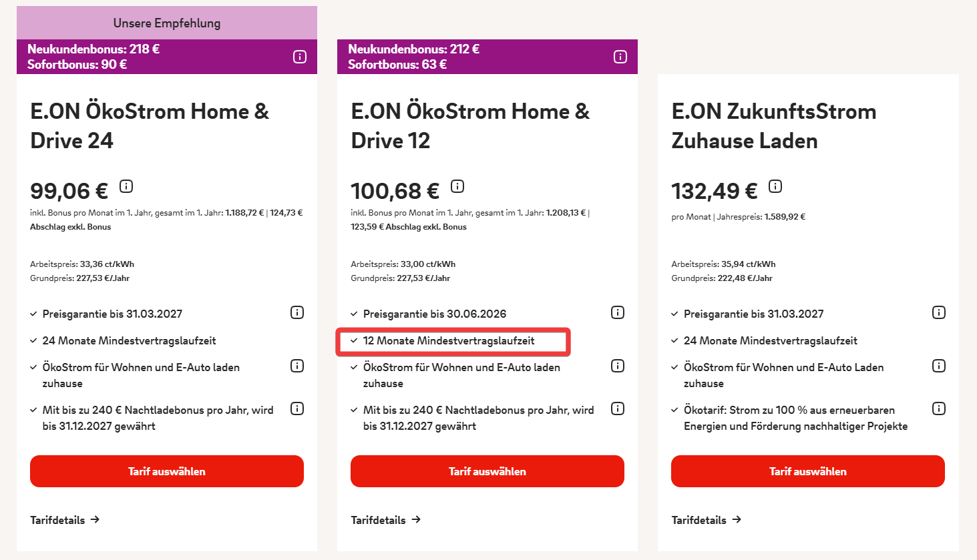977x560 pixels.
Task: Show ÖkoStrom info icon in ZukunftsStrom card
Action: 939,366
